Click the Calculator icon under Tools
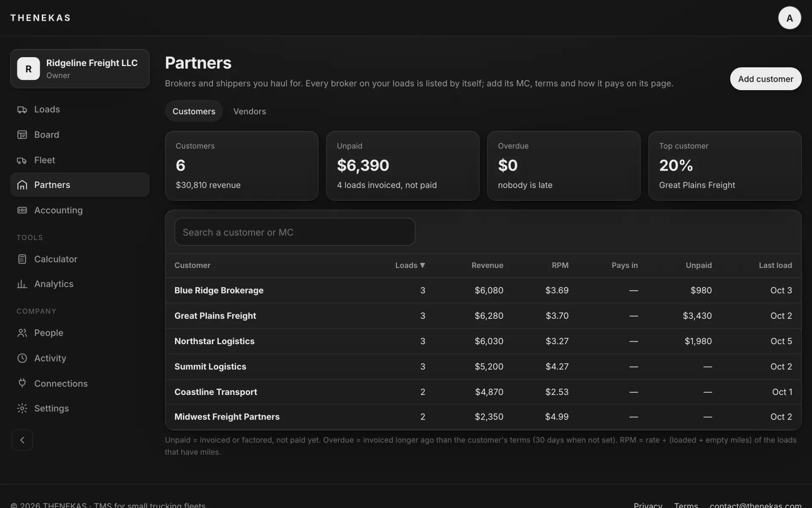 pos(22,259)
